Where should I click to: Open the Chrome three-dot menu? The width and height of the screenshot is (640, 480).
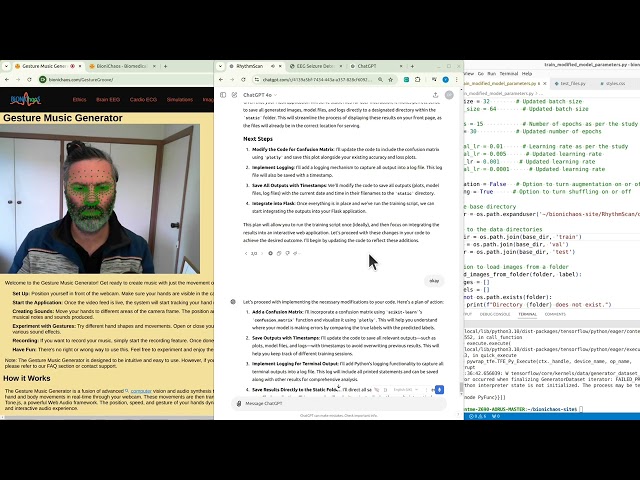pyautogui.click(x=456, y=80)
